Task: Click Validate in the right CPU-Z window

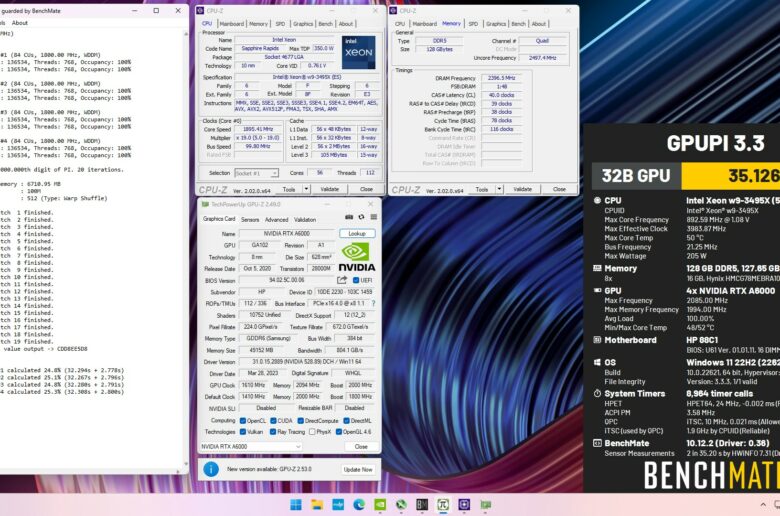Action: (x=522, y=189)
